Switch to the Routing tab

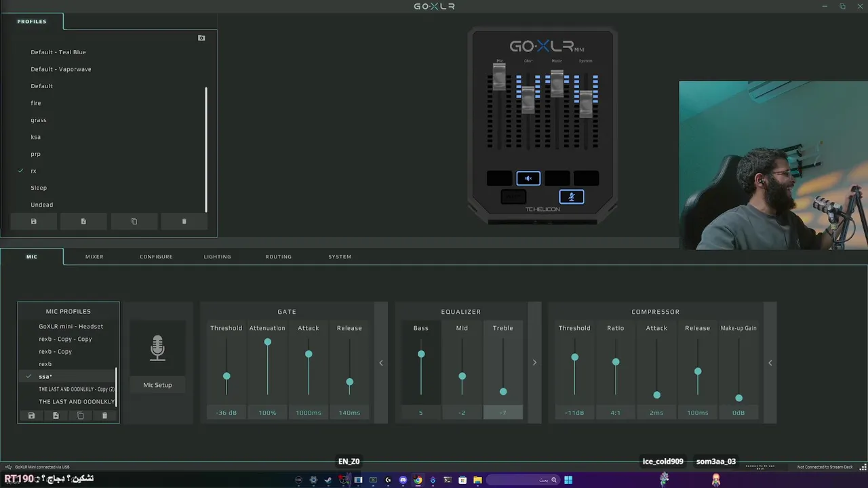279,257
